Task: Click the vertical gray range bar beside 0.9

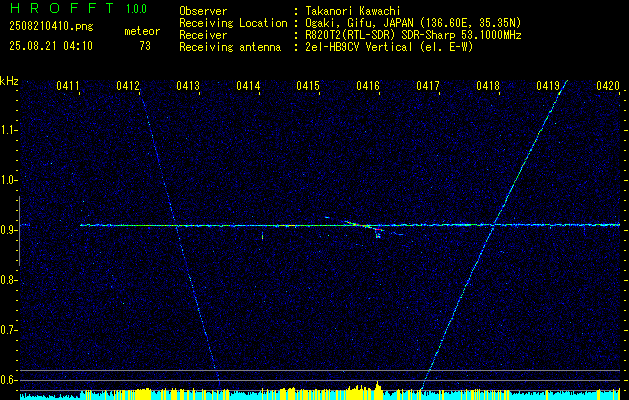Action: coord(19,231)
